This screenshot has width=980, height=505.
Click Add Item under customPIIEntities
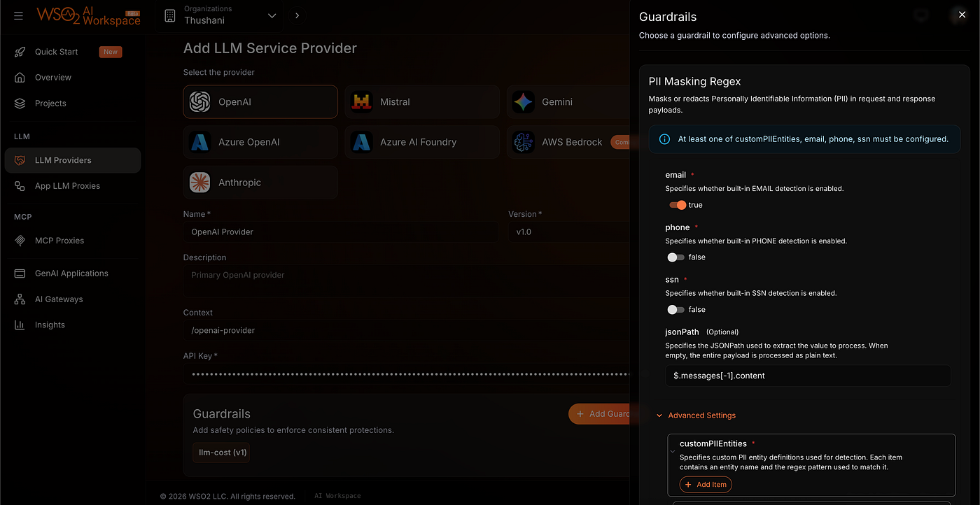(706, 485)
